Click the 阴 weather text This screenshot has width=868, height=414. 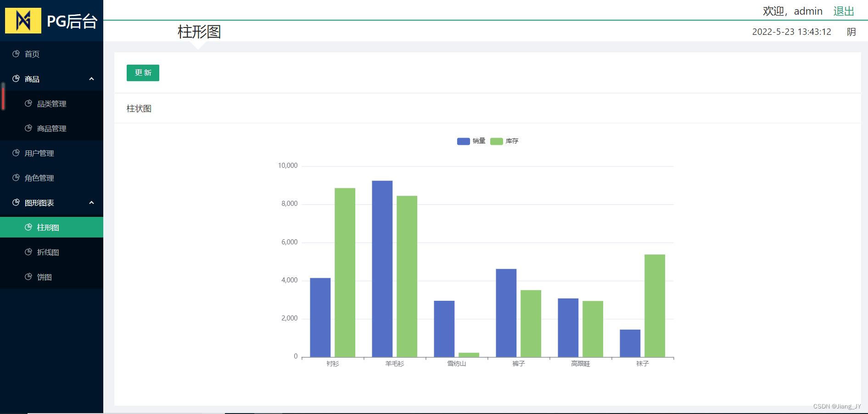tap(851, 32)
